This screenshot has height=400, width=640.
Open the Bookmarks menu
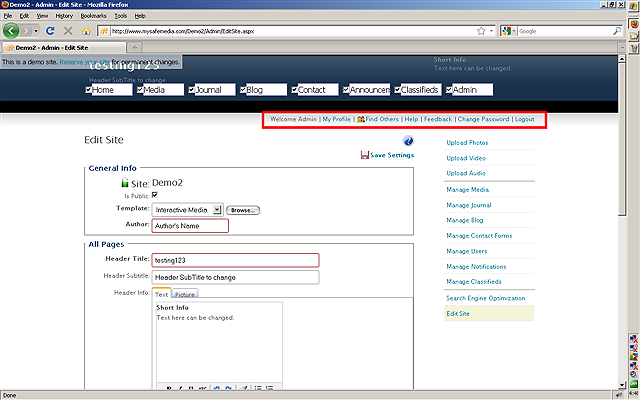point(93,16)
